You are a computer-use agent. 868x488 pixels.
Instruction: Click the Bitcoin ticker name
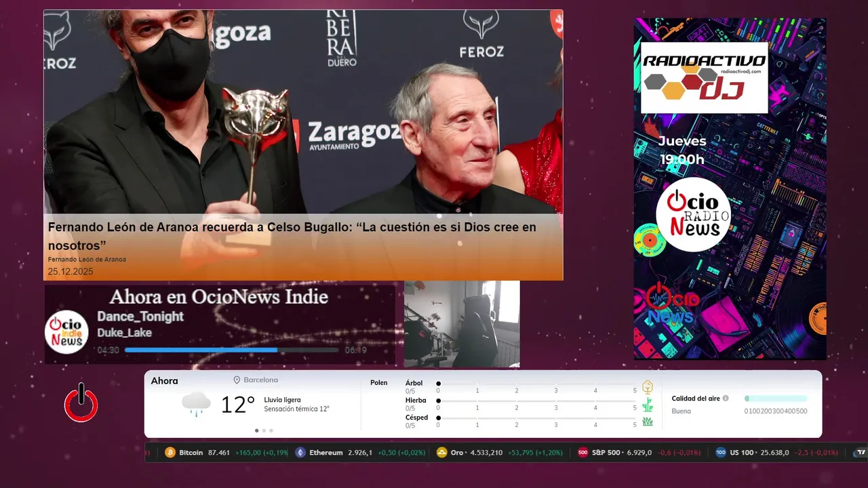(191, 453)
